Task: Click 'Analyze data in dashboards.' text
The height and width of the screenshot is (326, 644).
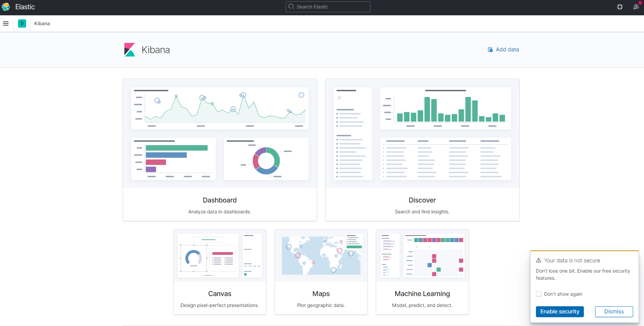Action: tap(220, 212)
